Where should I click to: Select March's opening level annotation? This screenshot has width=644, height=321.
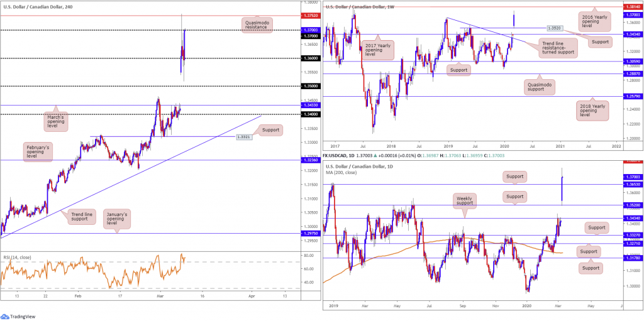pyautogui.click(x=55, y=122)
